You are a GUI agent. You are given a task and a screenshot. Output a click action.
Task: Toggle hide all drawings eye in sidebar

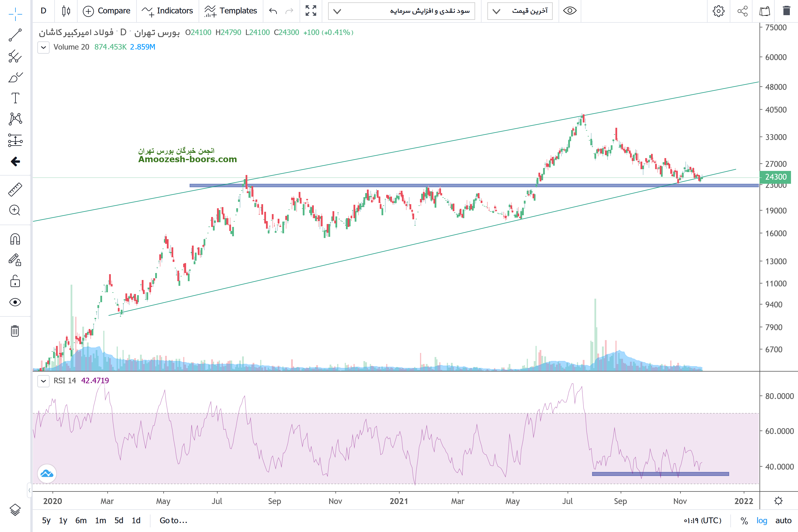(x=15, y=302)
